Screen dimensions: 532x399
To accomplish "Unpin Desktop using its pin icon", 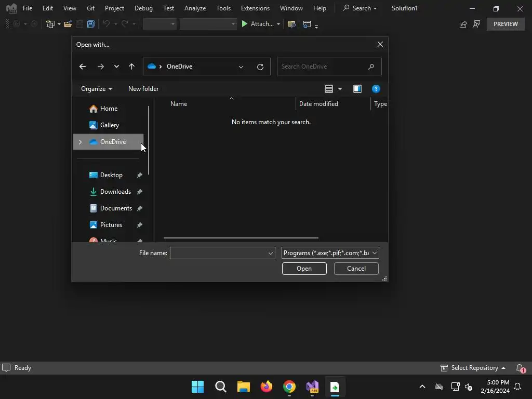I will [139, 175].
